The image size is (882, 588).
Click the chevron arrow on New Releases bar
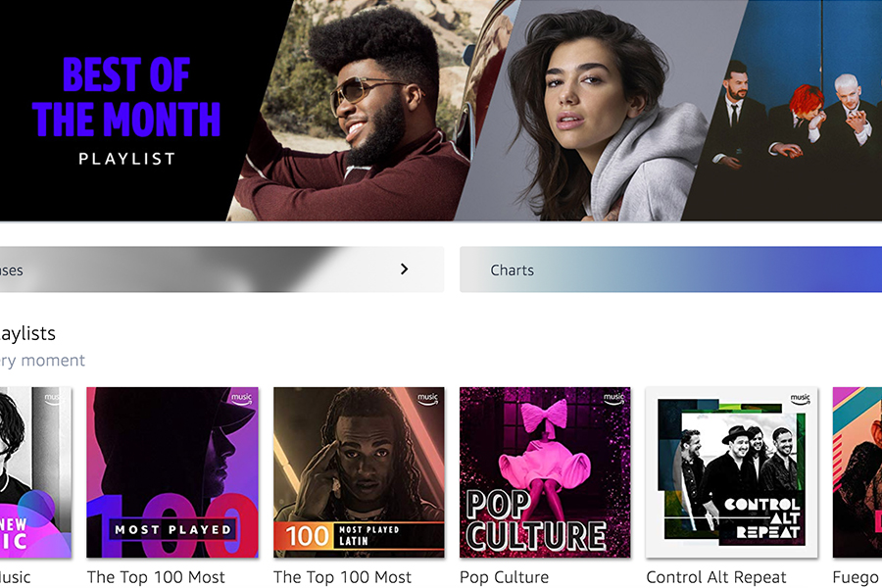pyautogui.click(x=404, y=269)
